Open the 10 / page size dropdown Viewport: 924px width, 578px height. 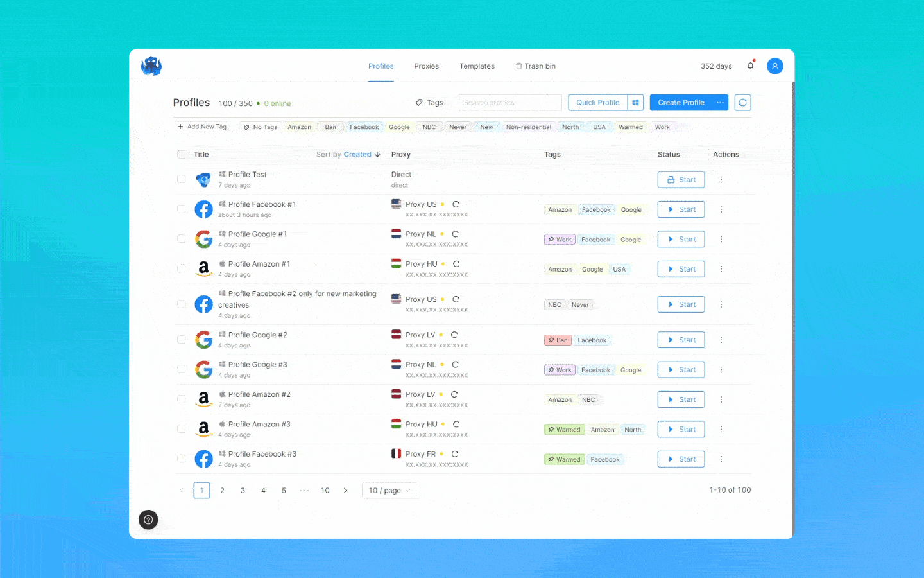389,490
